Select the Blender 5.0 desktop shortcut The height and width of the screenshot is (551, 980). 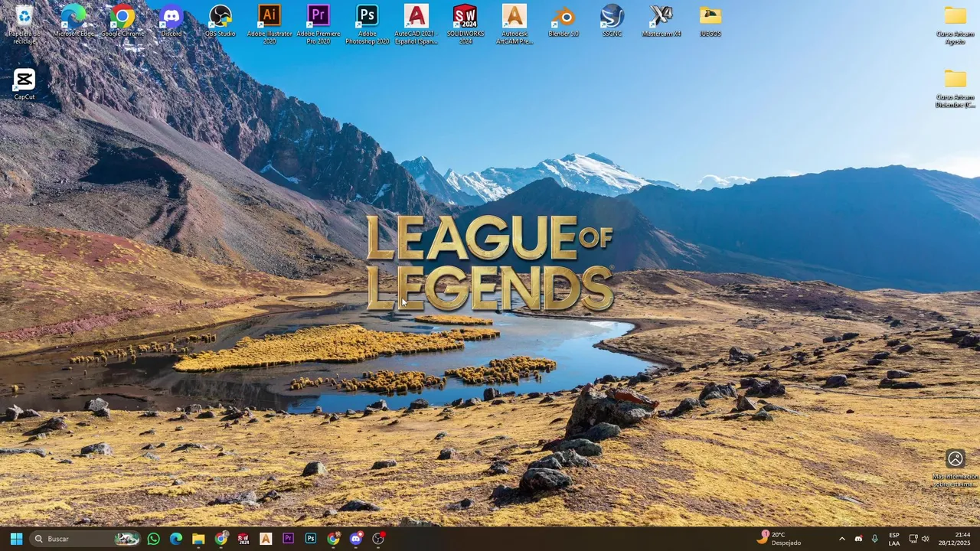[563, 21]
